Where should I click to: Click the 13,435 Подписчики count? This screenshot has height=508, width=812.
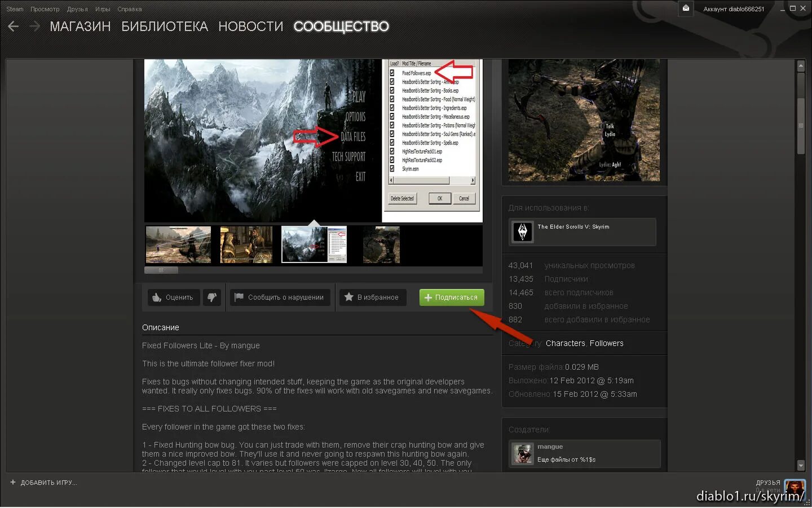(x=521, y=279)
